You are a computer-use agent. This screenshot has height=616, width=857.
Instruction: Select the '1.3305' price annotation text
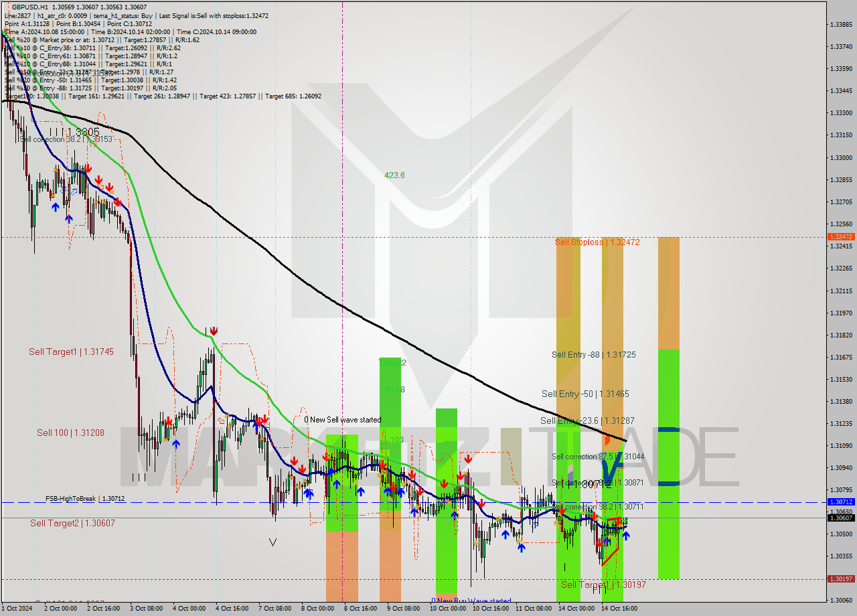tap(84, 133)
